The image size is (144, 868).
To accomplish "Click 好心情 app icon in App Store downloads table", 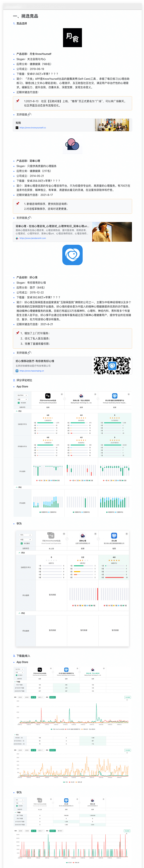I will 66,670.
